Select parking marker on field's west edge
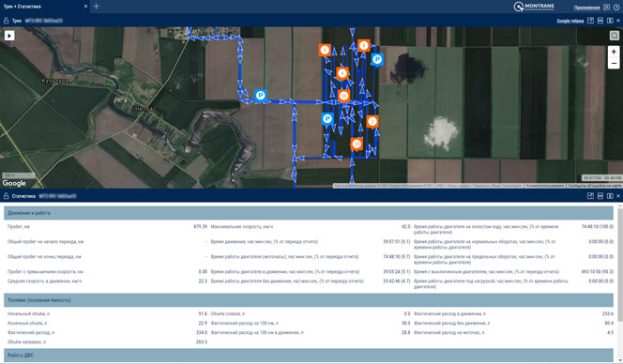The width and height of the screenshot is (623, 364). tap(327, 118)
